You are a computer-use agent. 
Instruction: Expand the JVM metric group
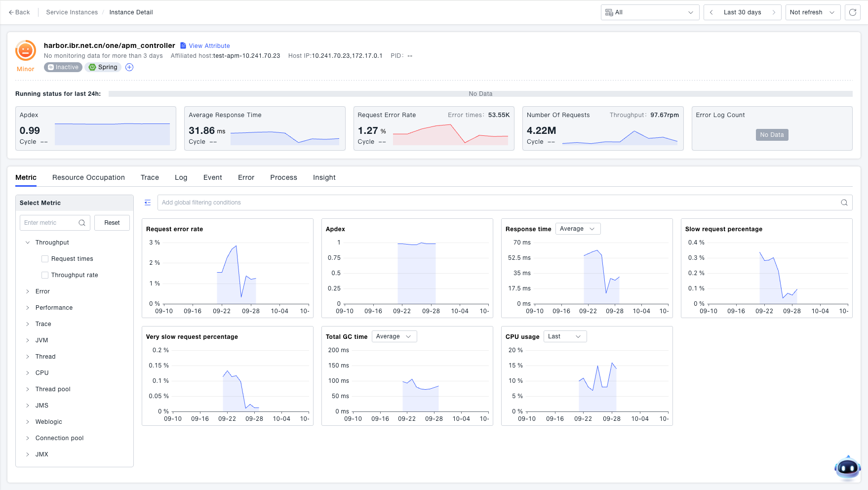(x=28, y=340)
